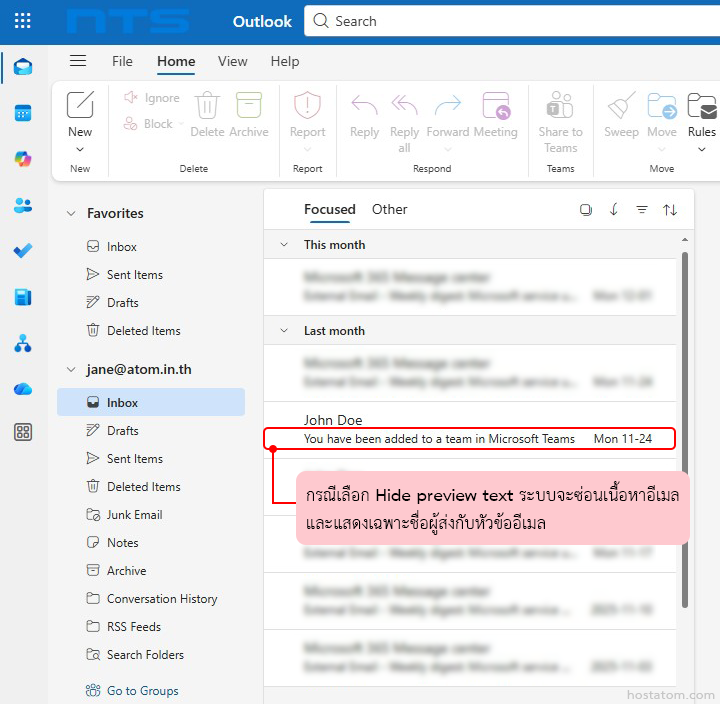Screen dimensions: 720x704
Task: Open Search Folders
Action: click(151, 654)
